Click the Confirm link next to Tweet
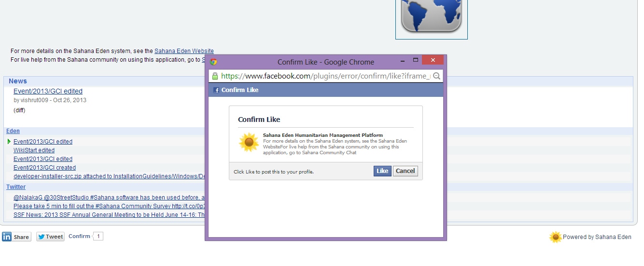 tap(79, 236)
